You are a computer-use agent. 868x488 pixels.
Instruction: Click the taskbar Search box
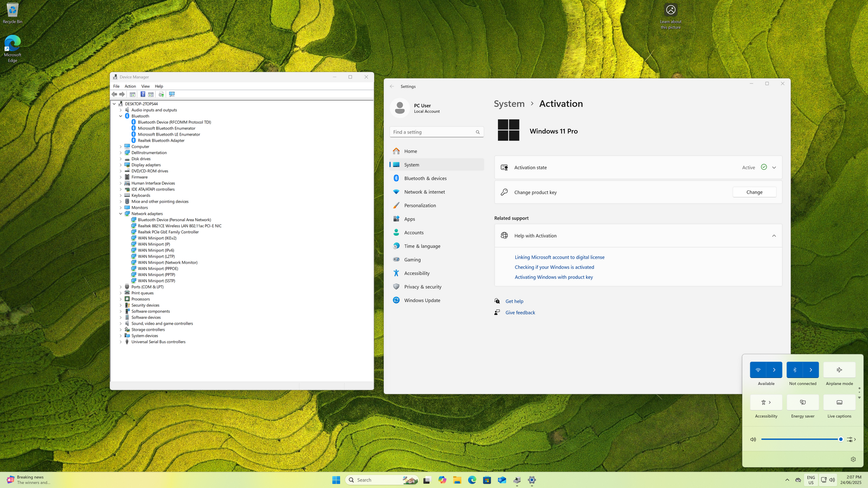click(382, 480)
